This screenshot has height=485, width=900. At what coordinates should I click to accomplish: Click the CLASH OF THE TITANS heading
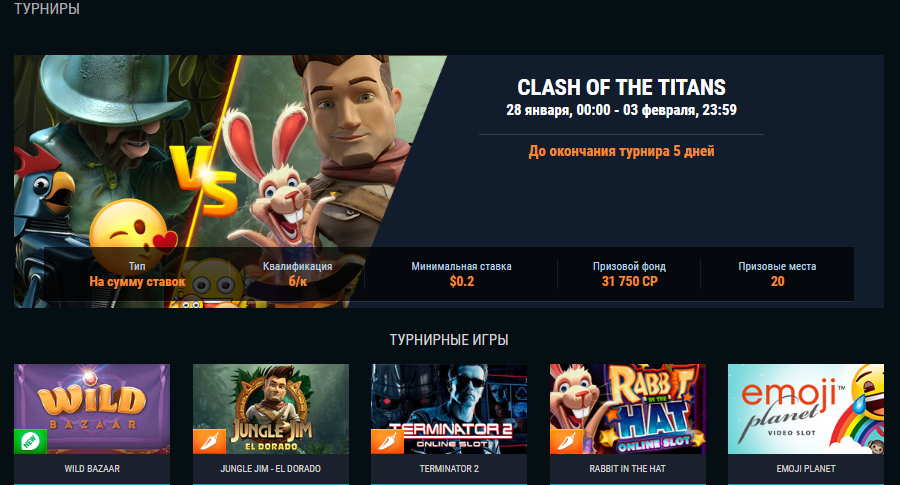(x=622, y=87)
